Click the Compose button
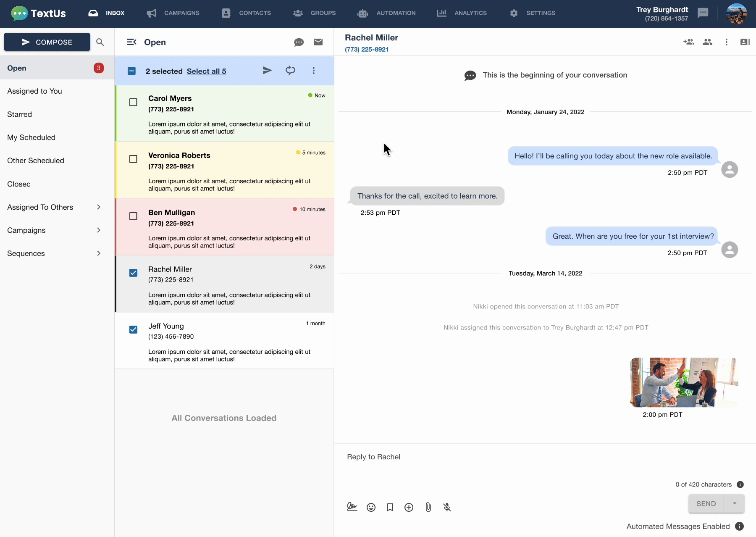 click(x=47, y=42)
